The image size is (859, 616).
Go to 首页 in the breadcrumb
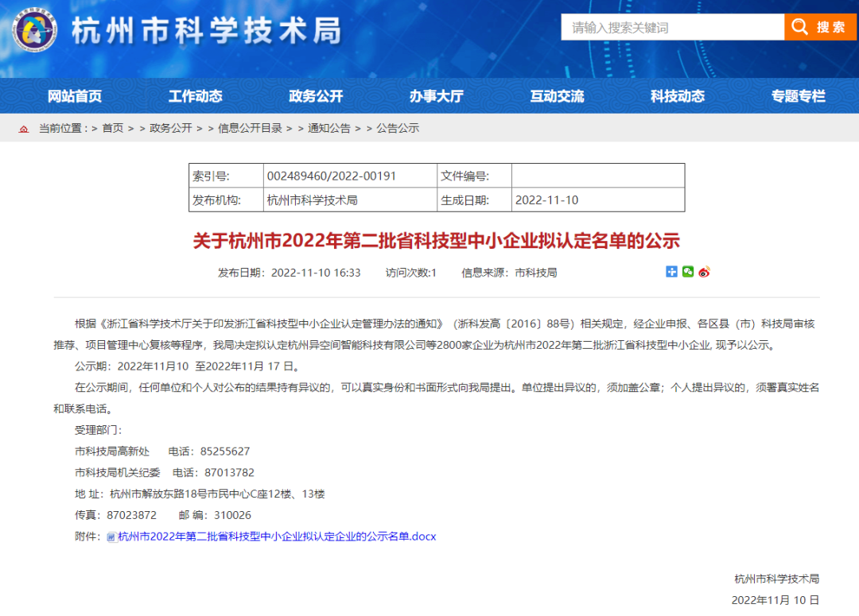[x=113, y=128]
